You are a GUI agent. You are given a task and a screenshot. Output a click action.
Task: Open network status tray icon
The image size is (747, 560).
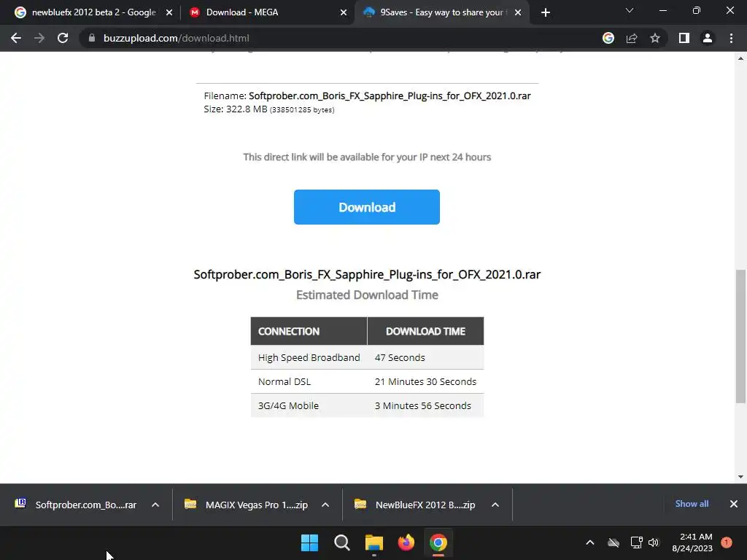coord(636,542)
